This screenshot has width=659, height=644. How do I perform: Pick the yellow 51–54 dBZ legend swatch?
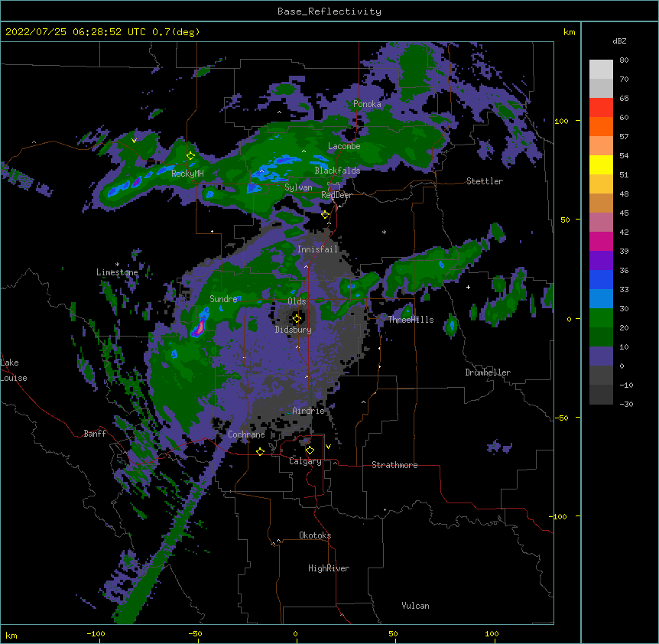pos(601,164)
